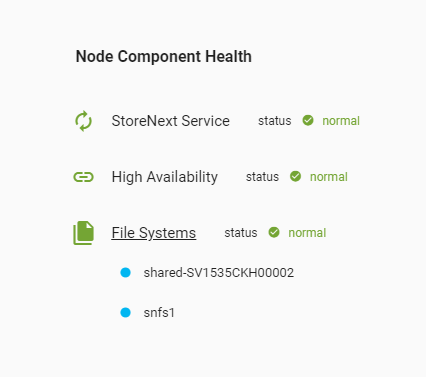Click the normal status text for File Systems
Screen dimensions: 426x377
(307, 233)
